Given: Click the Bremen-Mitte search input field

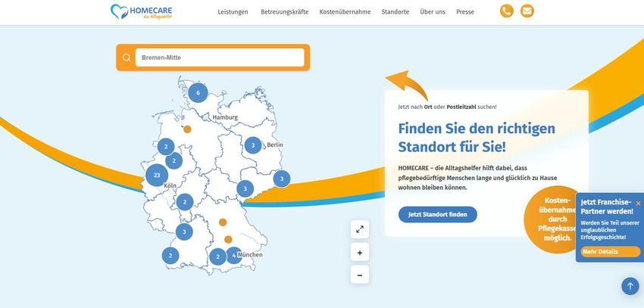Looking at the screenshot, I should [220, 58].
